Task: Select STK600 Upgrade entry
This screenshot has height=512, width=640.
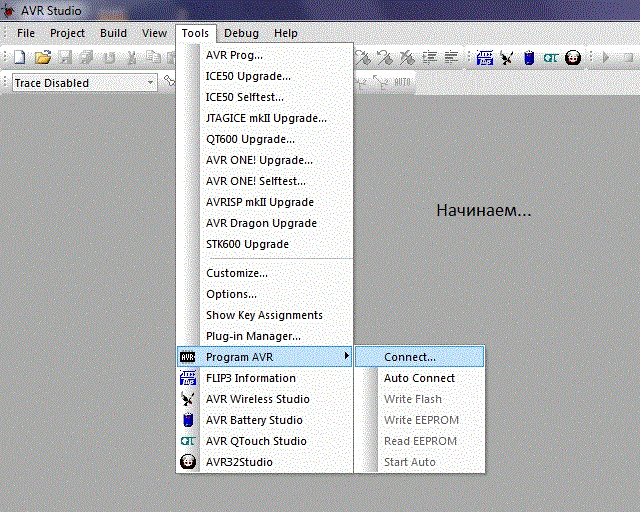Action: pos(264,244)
